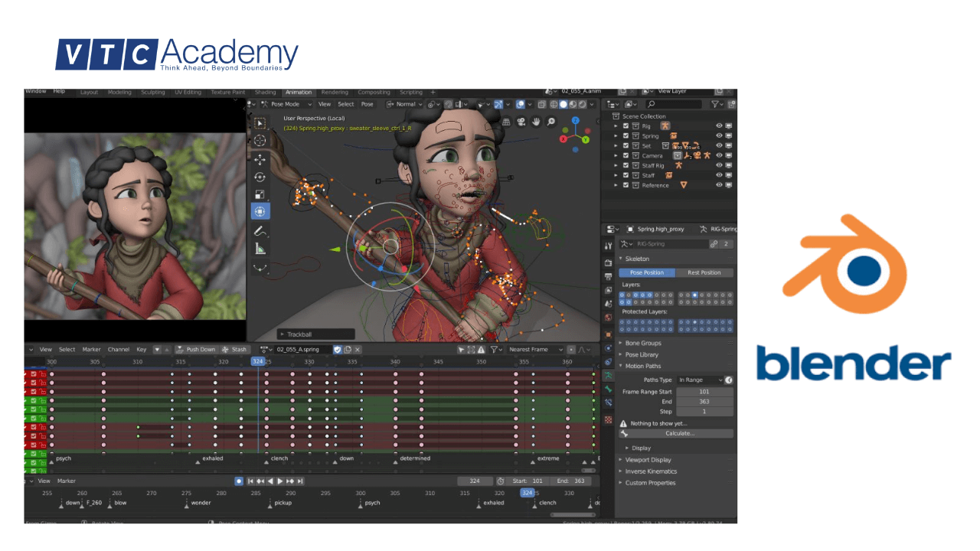The height and width of the screenshot is (551, 980).
Task: Click the stopwatch icon beside Start frame field
Action: [x=501, y=481]
